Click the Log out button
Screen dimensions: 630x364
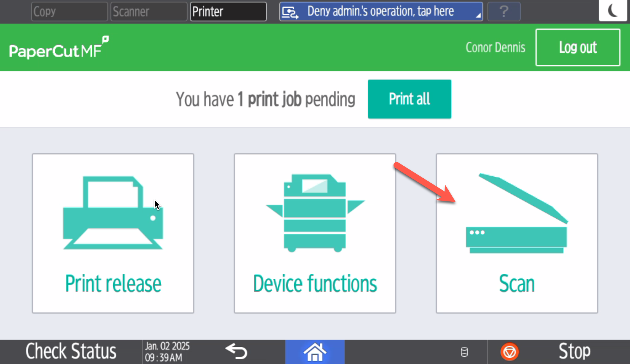coord(578,47)
